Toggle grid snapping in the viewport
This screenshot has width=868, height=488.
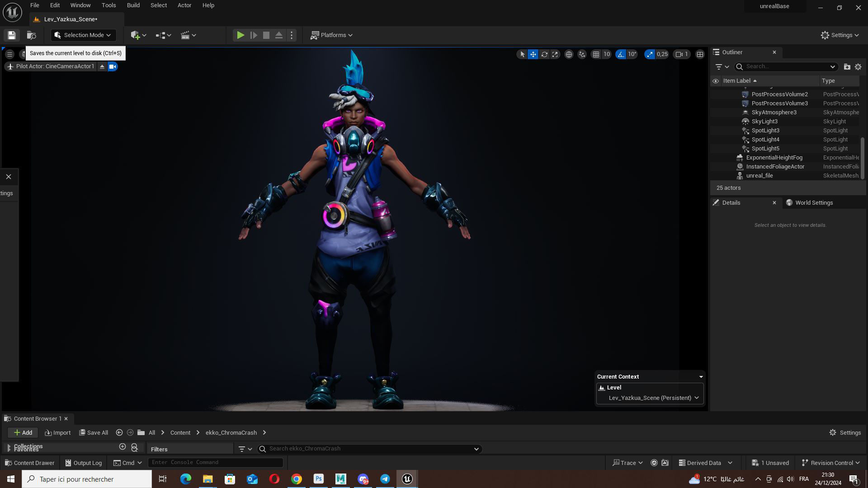click(596, 54)
